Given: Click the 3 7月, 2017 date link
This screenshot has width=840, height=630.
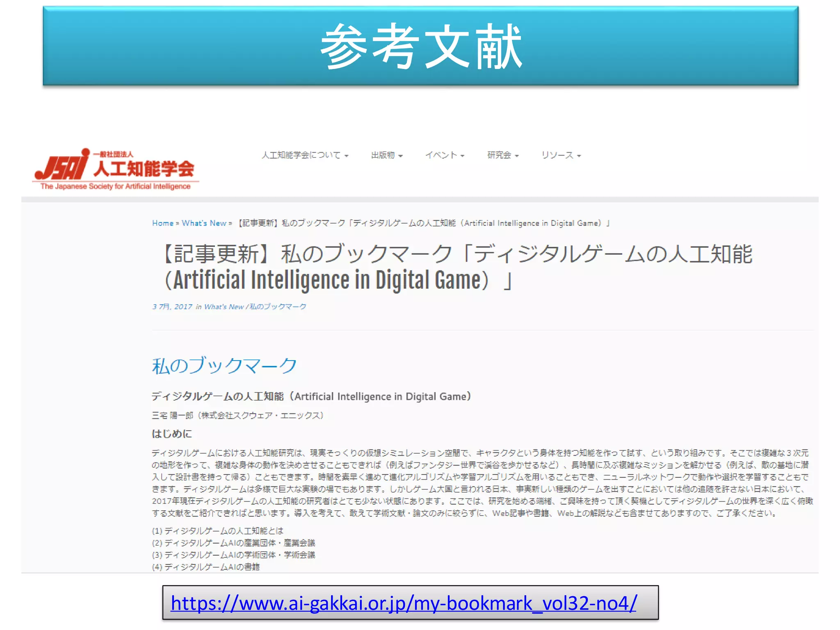Looking at the screenshot, I should 172,307.
